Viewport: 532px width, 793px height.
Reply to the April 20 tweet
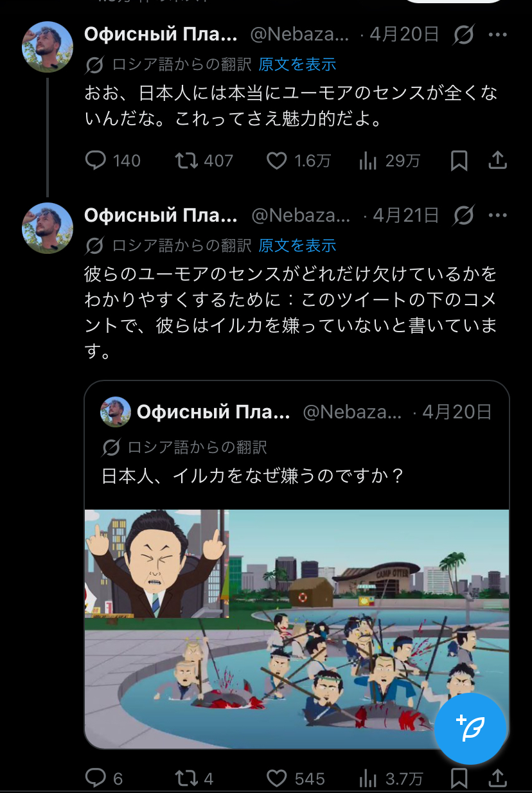95,161
